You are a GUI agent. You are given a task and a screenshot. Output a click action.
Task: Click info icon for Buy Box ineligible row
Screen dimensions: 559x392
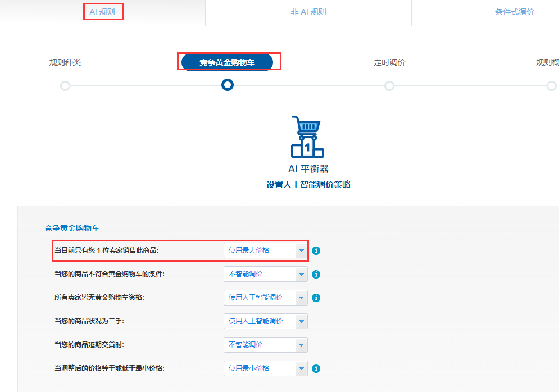(x=316, y=274)
